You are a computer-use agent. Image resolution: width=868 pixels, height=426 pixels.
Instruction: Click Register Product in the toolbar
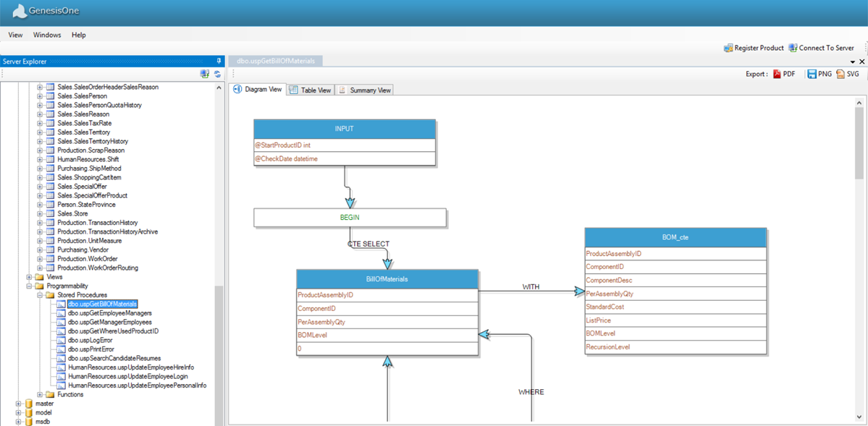pyautogui.click(x=754, y=48)
